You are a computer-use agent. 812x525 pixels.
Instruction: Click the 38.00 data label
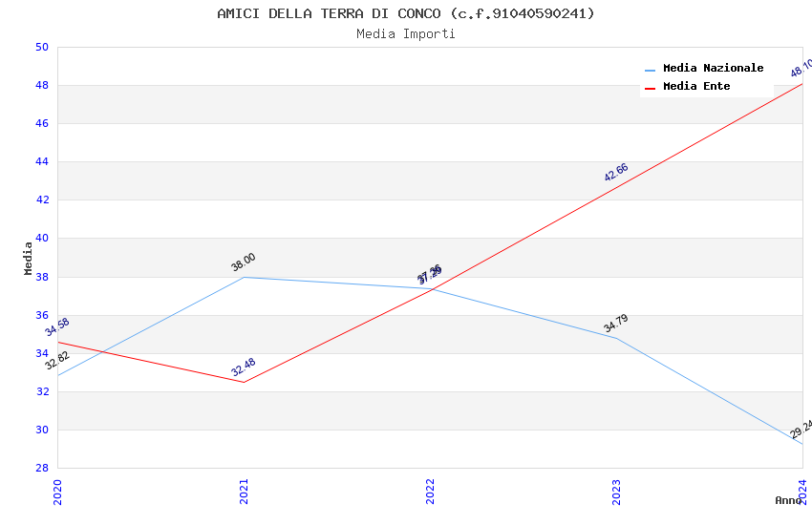244,262
